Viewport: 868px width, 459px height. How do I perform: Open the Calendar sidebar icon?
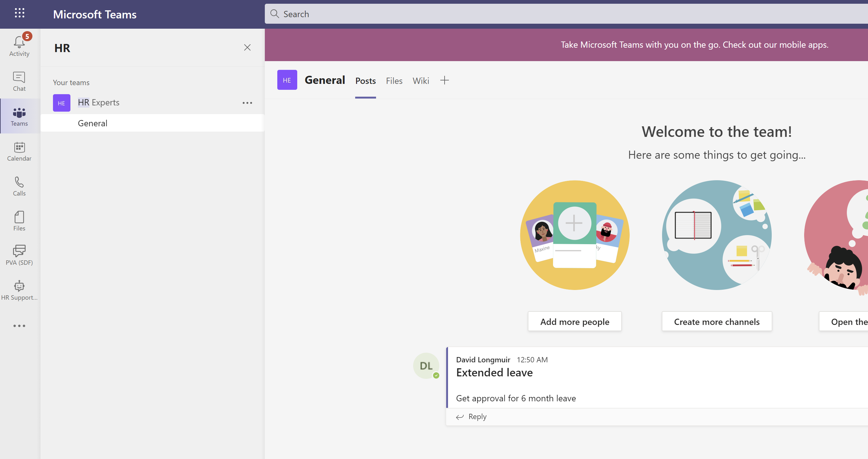point(19,151)
